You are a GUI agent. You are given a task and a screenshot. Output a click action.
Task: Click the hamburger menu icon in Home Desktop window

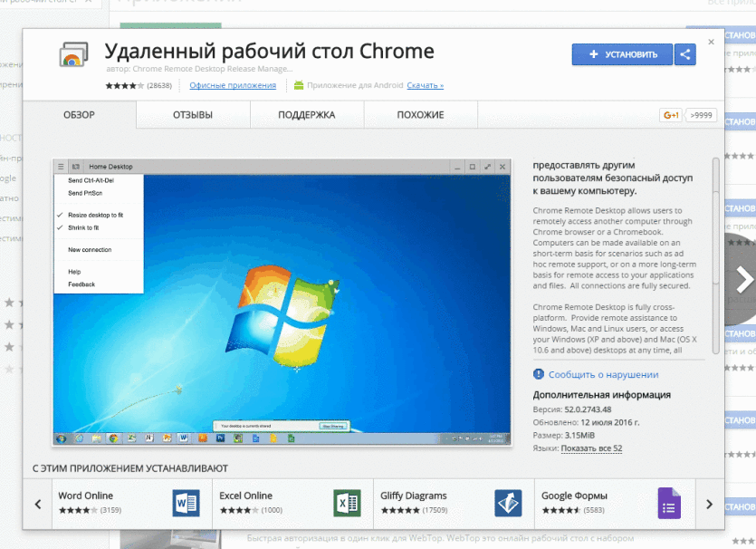(61, 167)
